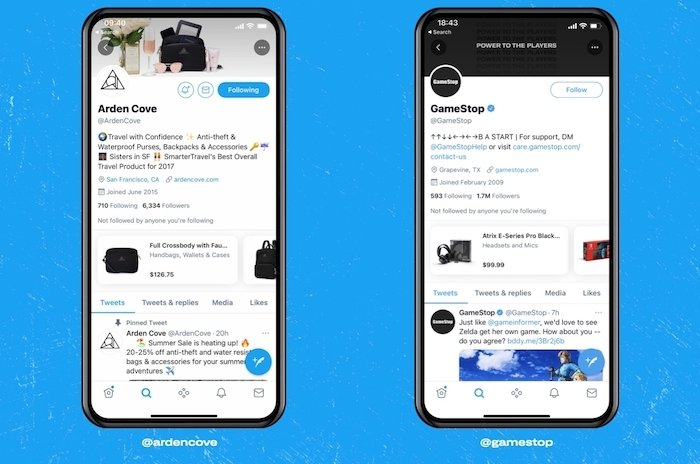Expand options dots on GameStop tweet
The image size is (700, 464).
(x=598, y=313)
